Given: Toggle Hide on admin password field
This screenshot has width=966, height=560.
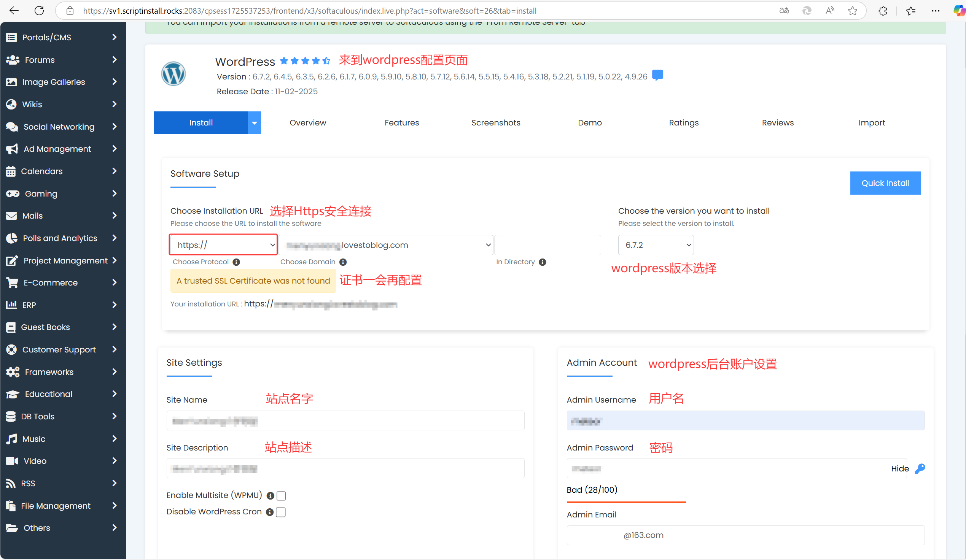Looking at the screenshot, I should 900,469.
